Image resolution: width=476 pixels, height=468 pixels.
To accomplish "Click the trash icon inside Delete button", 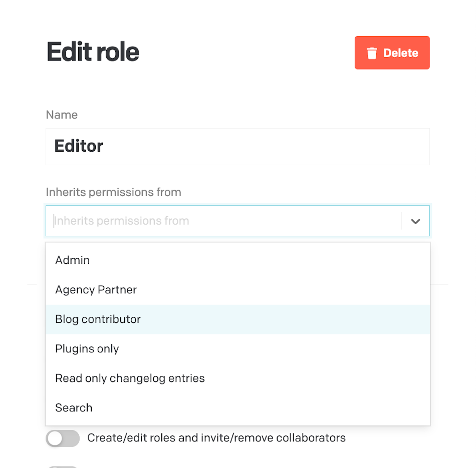I will [x=371, y=52].
